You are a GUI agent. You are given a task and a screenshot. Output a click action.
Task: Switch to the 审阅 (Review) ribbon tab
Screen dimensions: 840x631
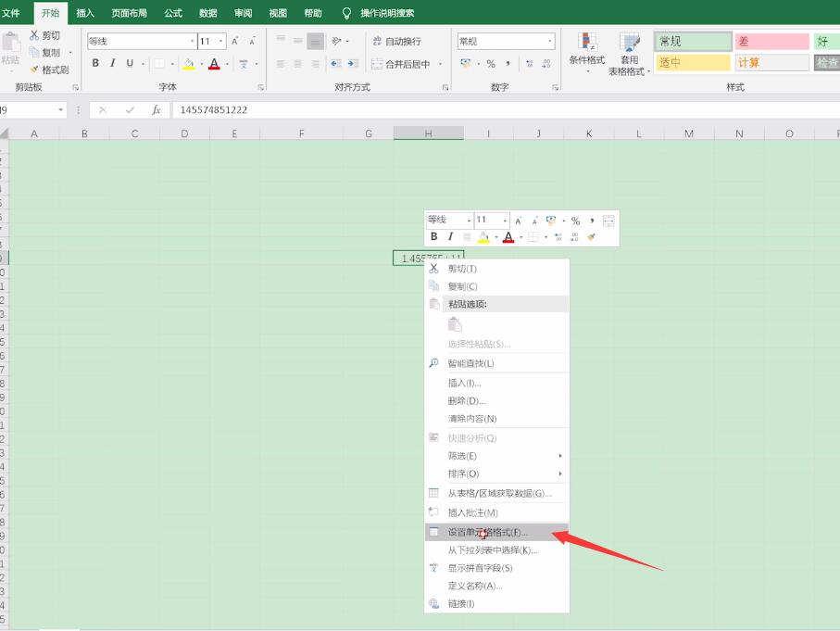point(243,13)
